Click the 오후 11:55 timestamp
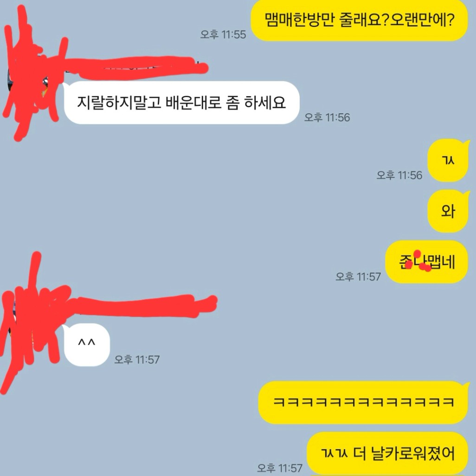The image size is (476, 476). (223, 34)
